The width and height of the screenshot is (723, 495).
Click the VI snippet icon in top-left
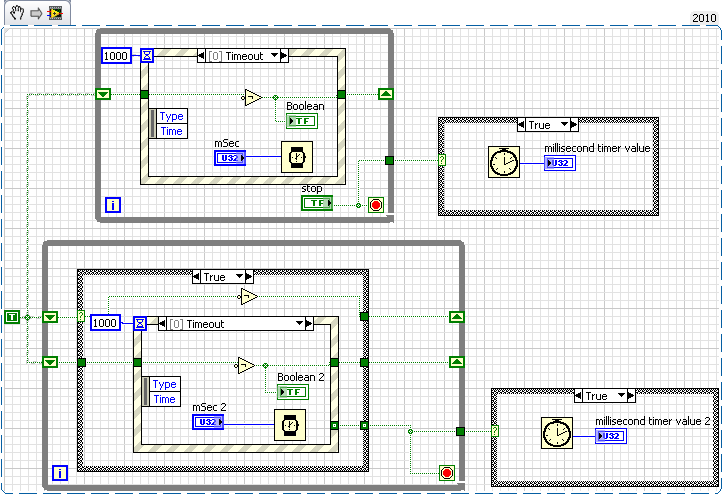click(x=54, y=13)
